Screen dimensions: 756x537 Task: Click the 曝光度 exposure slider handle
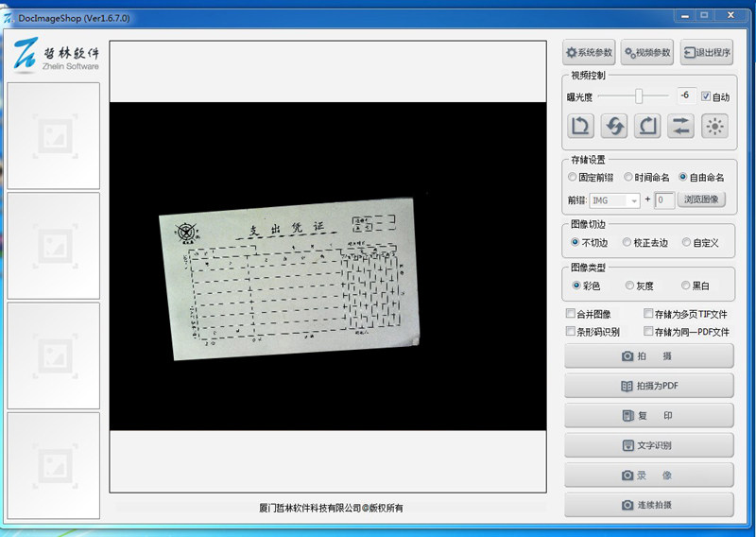[639, 96]
